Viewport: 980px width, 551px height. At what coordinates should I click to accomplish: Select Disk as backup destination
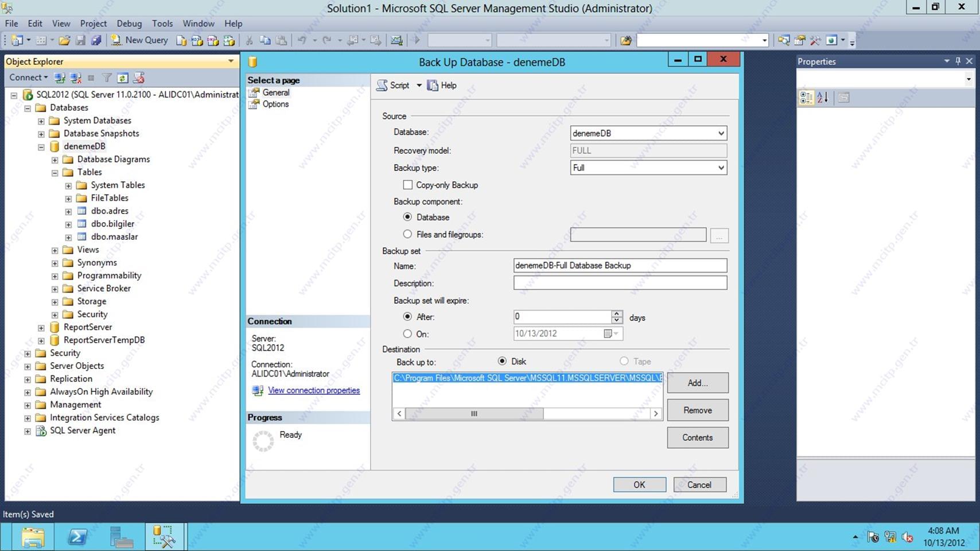502,361
